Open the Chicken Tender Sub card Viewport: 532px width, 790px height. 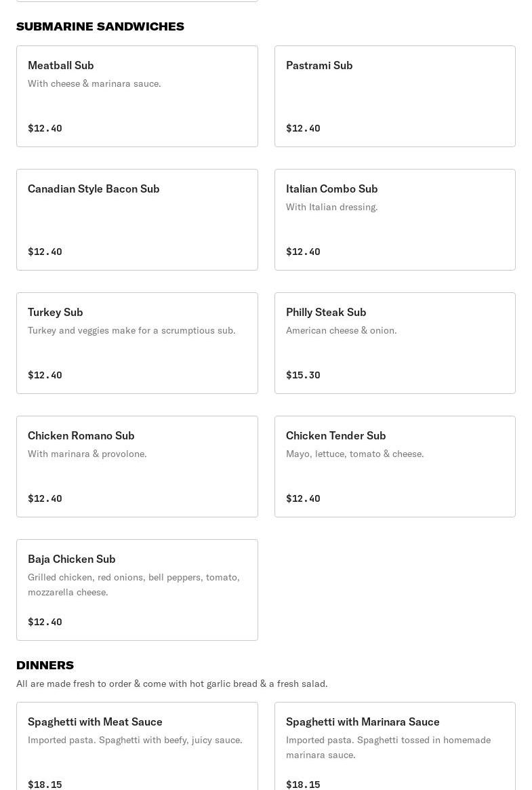(394, 467)
